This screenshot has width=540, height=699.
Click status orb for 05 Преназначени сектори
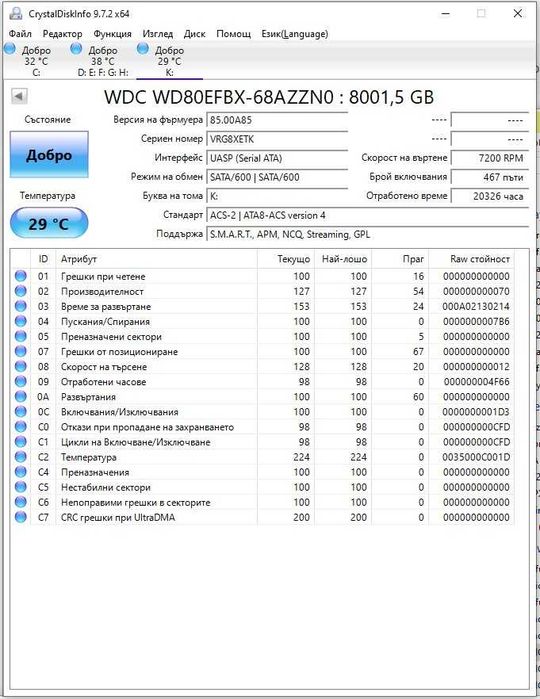pyautogui.click(x=21, y=336)
